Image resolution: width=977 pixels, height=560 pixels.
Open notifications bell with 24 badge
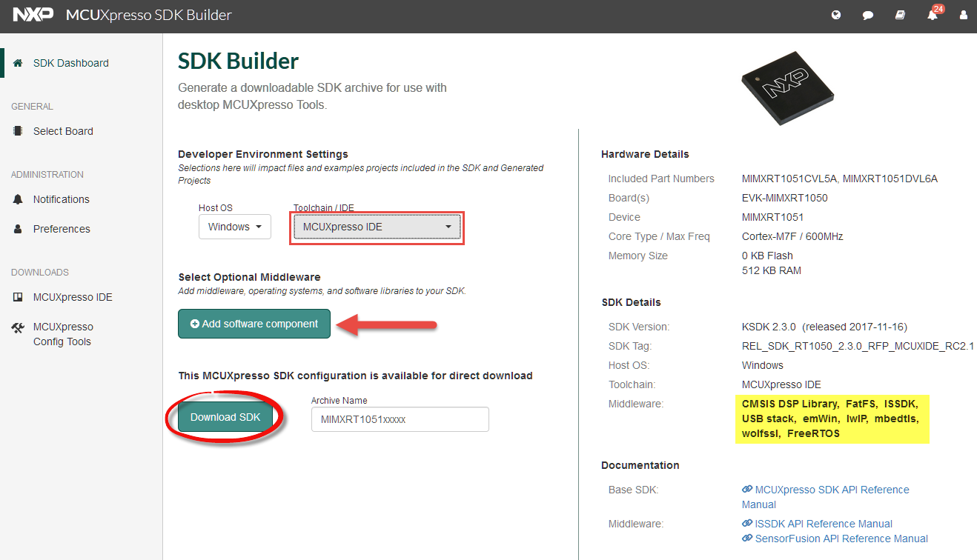933,15
